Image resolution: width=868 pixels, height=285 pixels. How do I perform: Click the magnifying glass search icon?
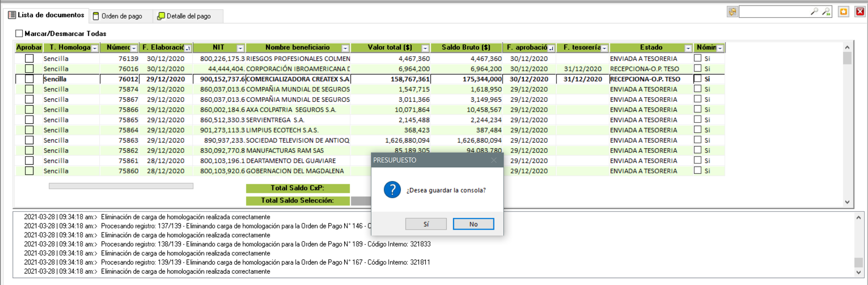pyautogui.click(x=814, y=12)
